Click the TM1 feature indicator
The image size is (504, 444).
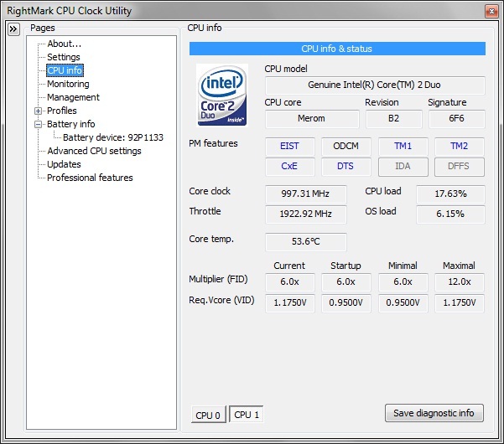click(x=403, y=147)
